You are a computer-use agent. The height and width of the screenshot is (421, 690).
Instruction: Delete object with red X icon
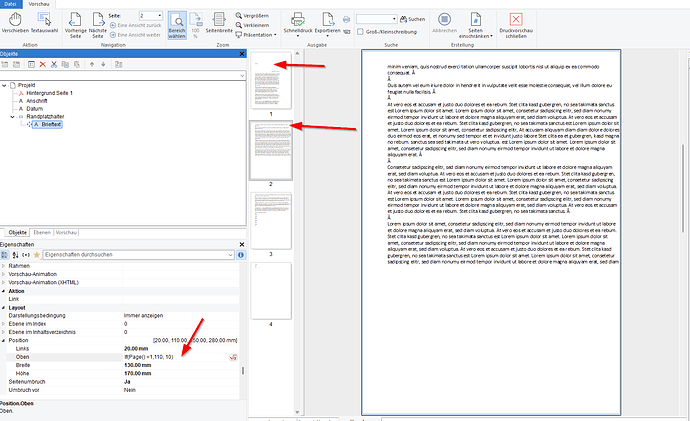pyautogui.click(x=43, y=64)
